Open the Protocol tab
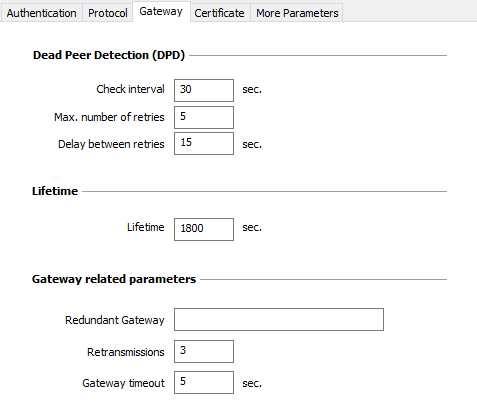This screenshot has width=477, height=403. (108, 13)
